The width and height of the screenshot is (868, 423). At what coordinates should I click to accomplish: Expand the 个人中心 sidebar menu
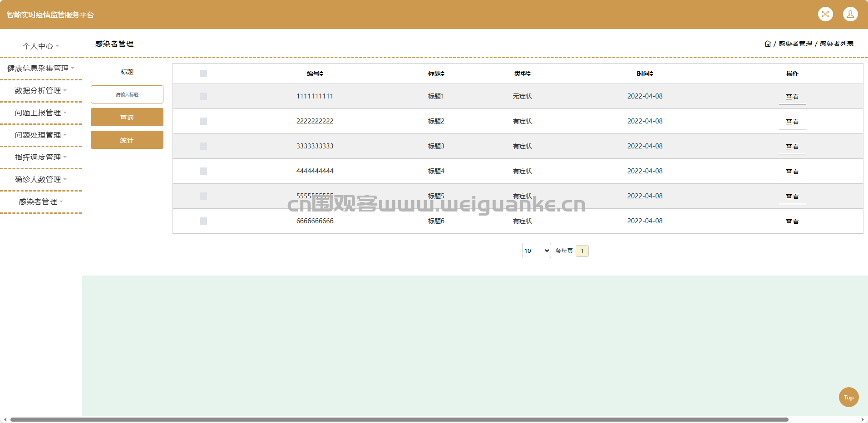(41, 46)
